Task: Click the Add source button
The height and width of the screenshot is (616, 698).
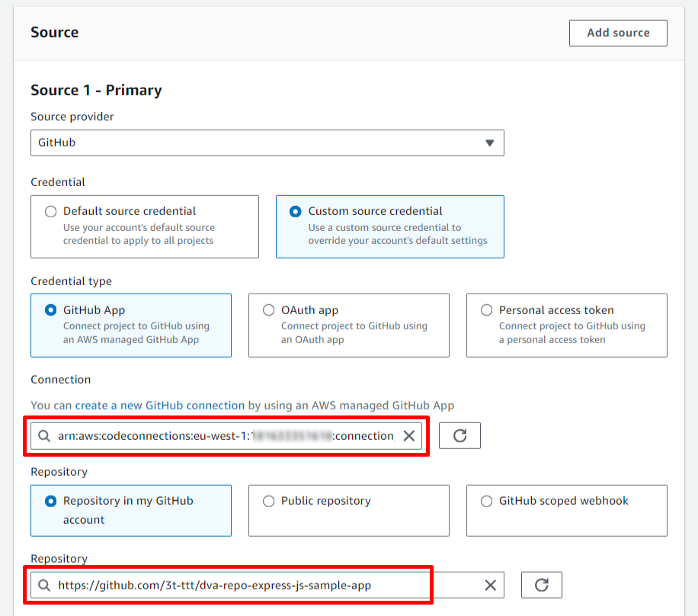Action: click(618, 33)
